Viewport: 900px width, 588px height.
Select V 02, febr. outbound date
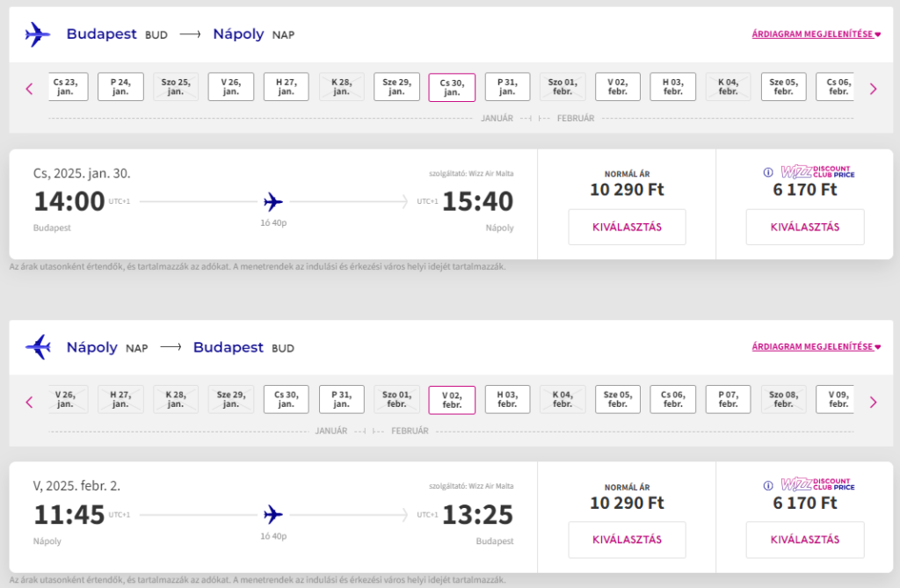[618, 87]
